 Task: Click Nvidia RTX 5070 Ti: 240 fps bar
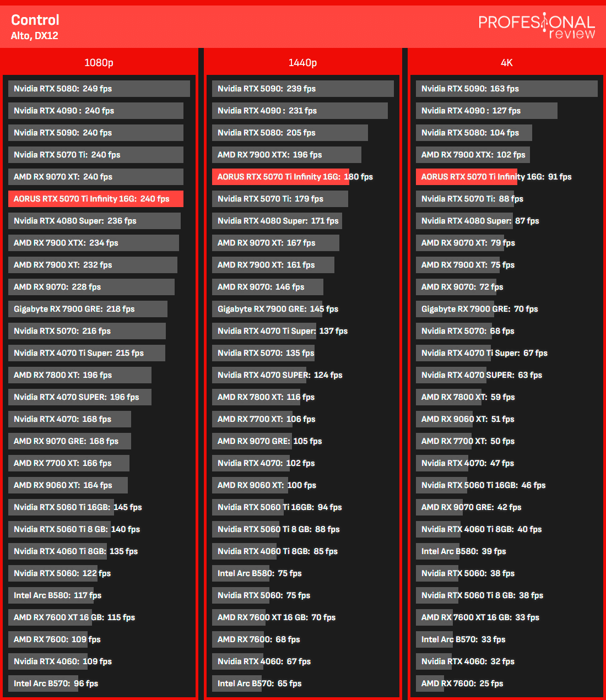(x=96, y=155)
